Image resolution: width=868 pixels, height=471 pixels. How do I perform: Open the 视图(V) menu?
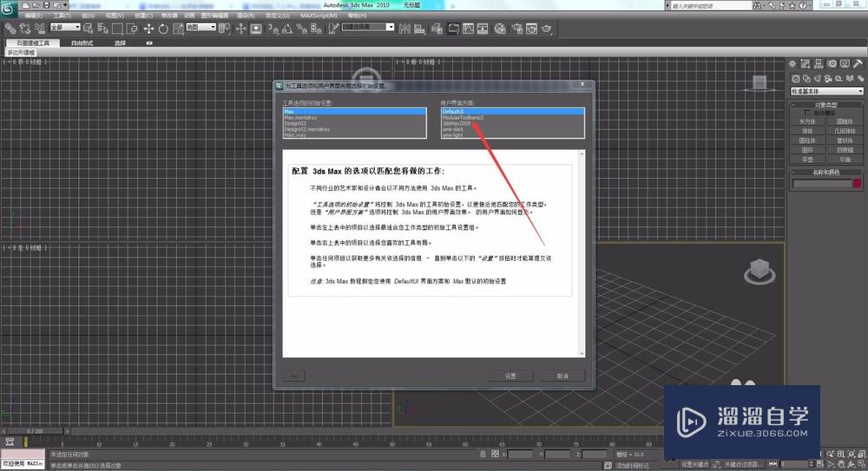click(x=115, y=16)
